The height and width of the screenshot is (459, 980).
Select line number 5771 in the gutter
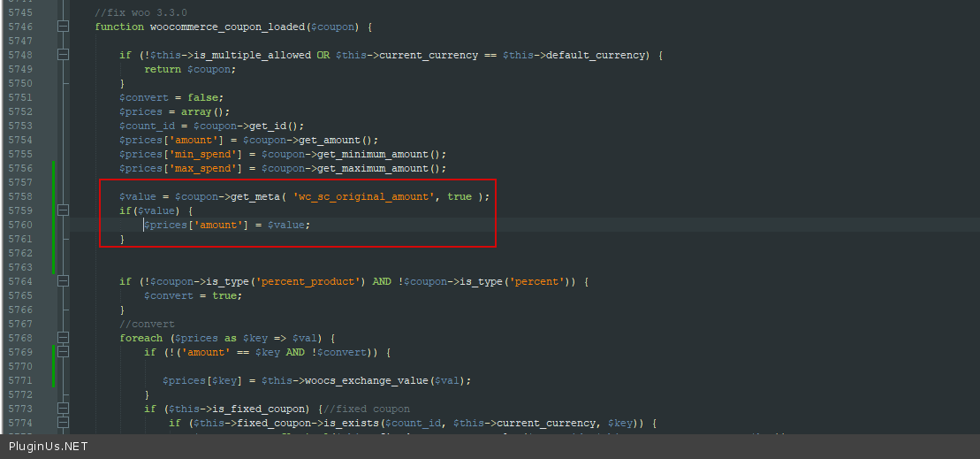(19, 380)
